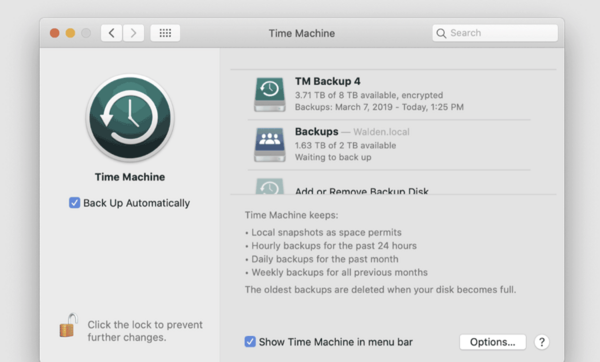Select Add or Remove Backup Disk entry
Screen dimensions: 600x362
click(362, 191)
